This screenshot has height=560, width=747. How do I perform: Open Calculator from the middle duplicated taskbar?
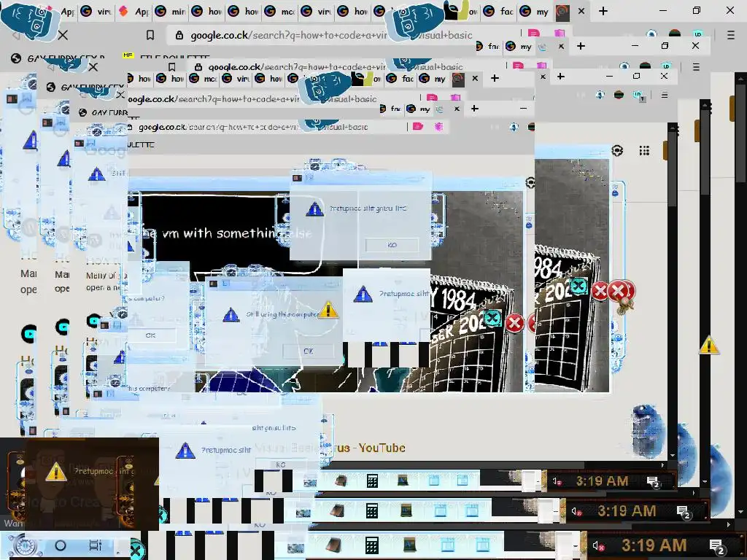(371, 511)
